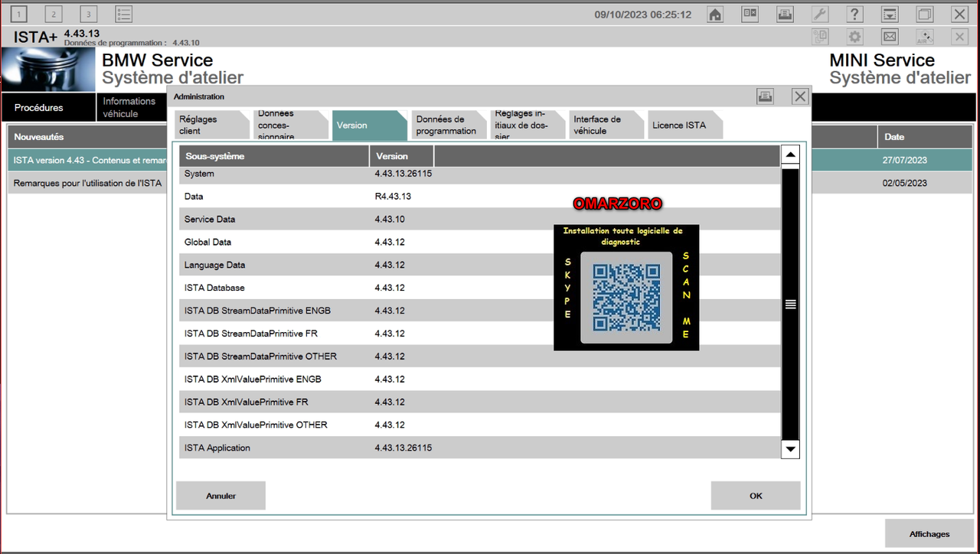Open the question mark help icon

coord(855,15)
